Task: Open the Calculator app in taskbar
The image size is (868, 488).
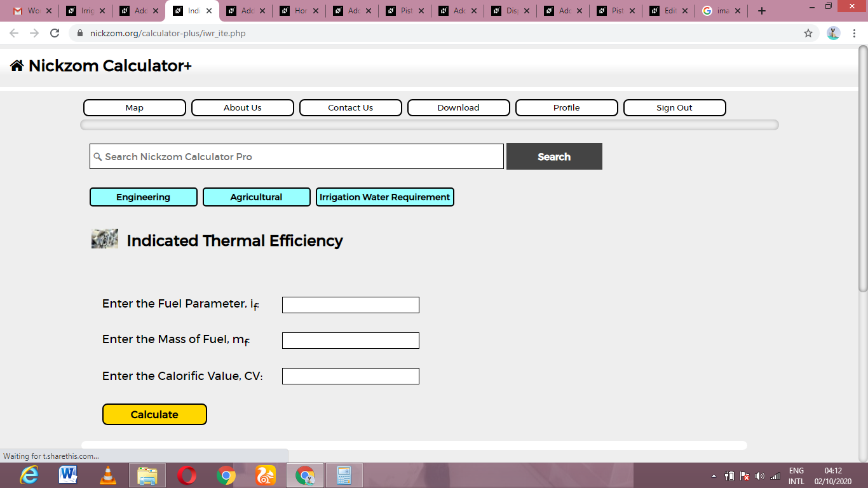Action: (x=344, y=475)
